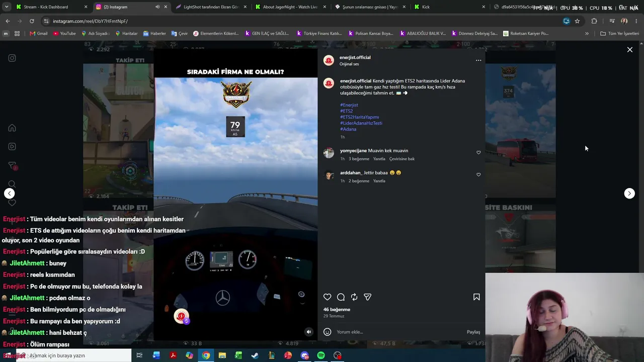Screen dimensions: 644x362
Task: Reload the page
Action: [32, 21]
